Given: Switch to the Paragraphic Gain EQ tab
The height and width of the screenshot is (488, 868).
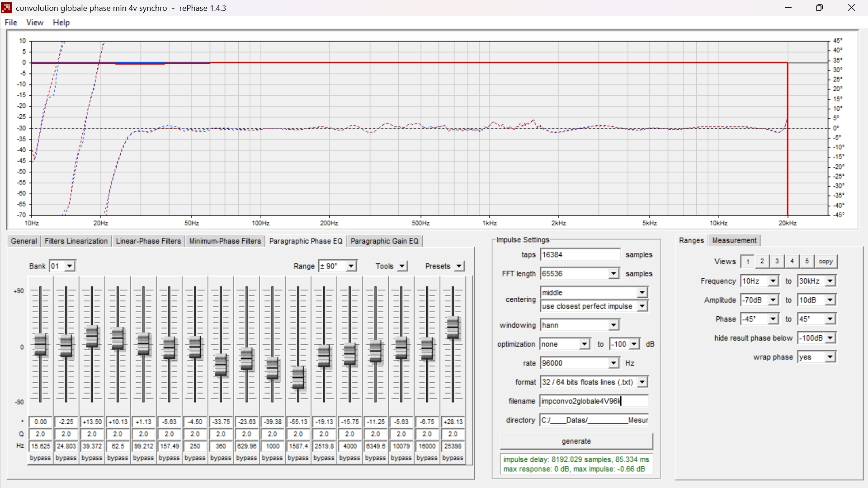Looking at the screenshot, I should [385, 241].
